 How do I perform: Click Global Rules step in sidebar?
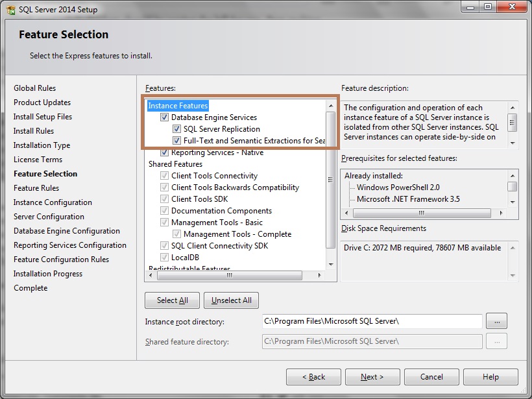[34, 88]
